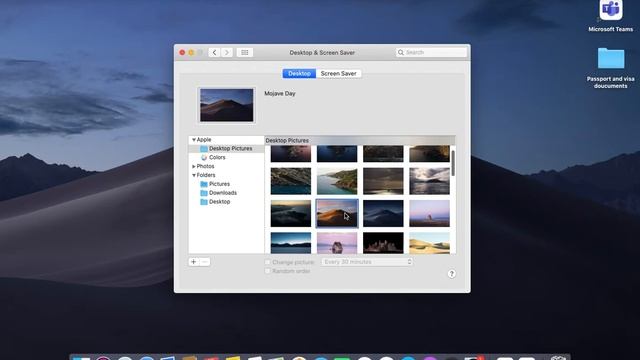Choose the pink sky lone rock wallpaper
This screenshot has height=360, width=640.
429,213
